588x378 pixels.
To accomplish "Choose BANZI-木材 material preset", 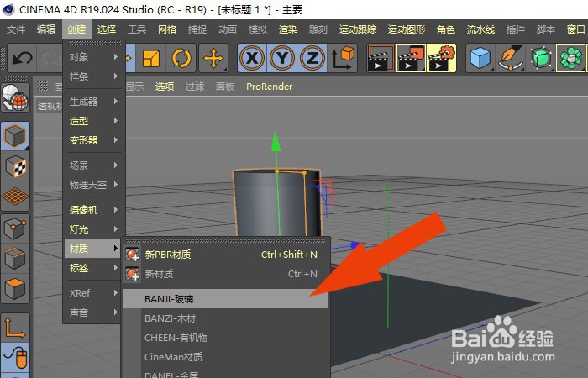I will pos(226,318).
